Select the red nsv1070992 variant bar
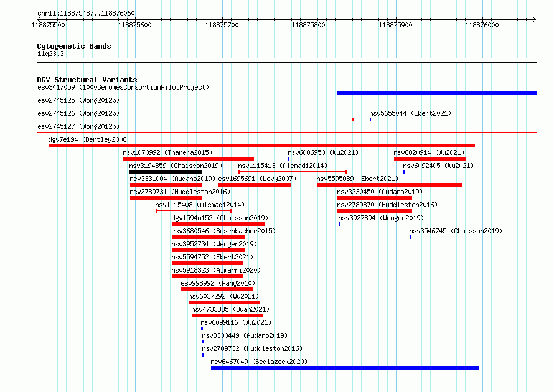554x392 pixels. click(189, 159)
